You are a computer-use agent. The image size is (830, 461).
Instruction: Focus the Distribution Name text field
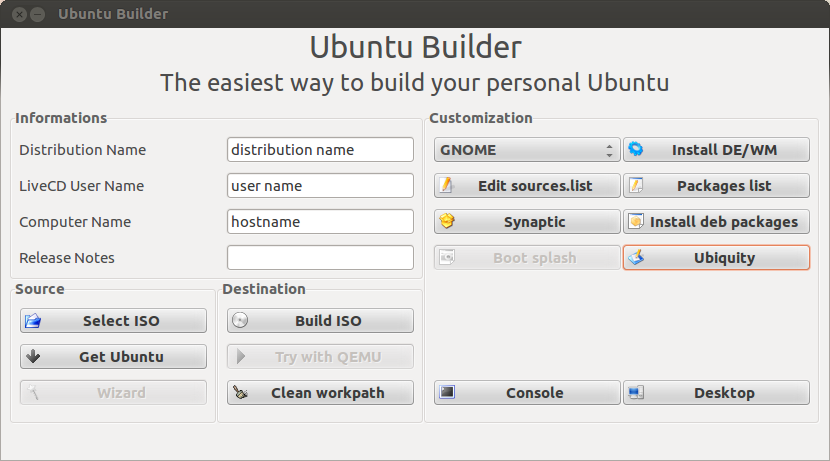(320, 150)
